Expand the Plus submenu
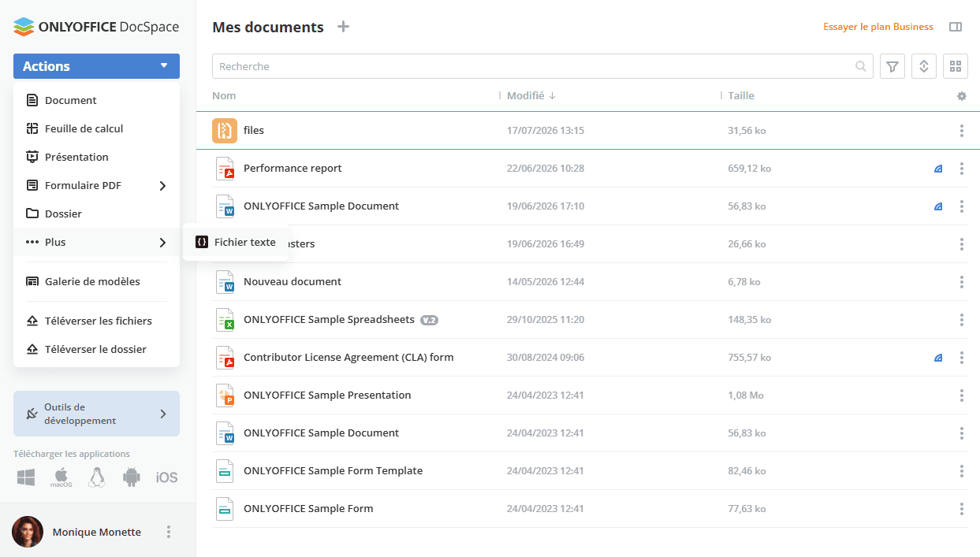This screenshot has width=980, height=557. (162, 243)
